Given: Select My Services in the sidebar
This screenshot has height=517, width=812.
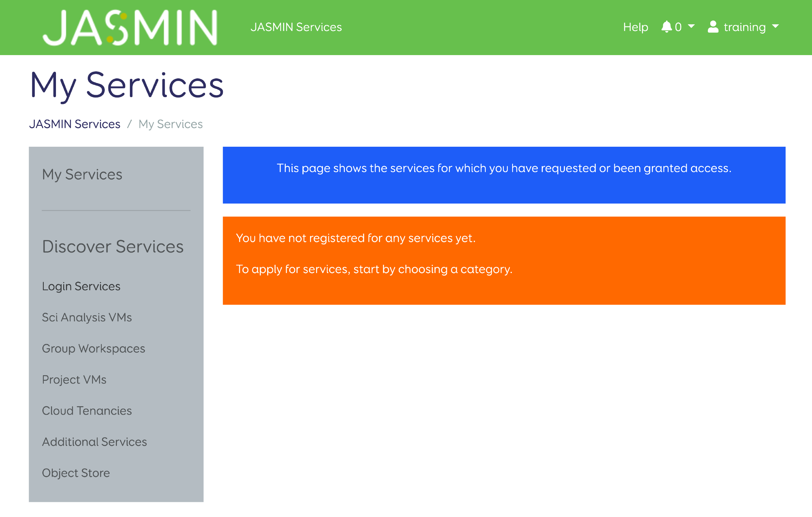Looking at the screenshot, I should (x=82, y=174).
